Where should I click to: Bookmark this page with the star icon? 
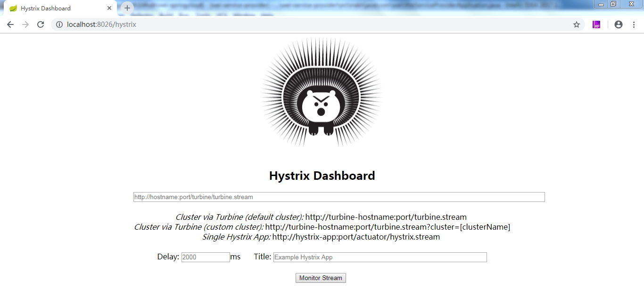click(577, 24)
